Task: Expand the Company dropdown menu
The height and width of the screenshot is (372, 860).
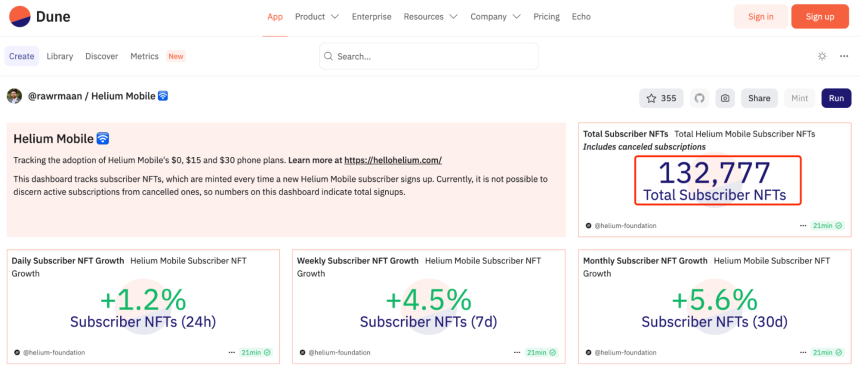Action: (495, 16)
